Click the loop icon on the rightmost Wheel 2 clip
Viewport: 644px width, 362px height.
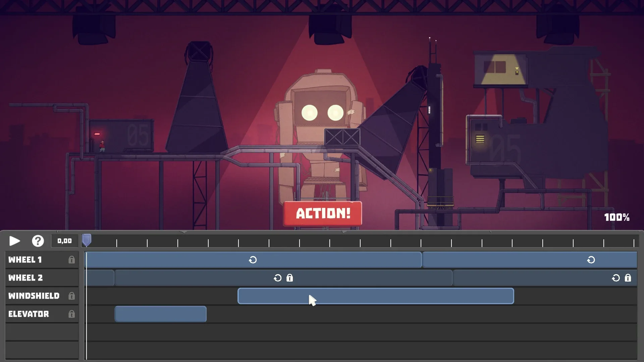(616, 278)
